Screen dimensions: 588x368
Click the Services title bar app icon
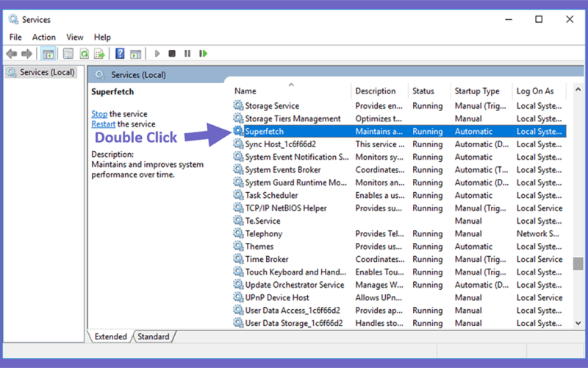click(x=13, y=19)
